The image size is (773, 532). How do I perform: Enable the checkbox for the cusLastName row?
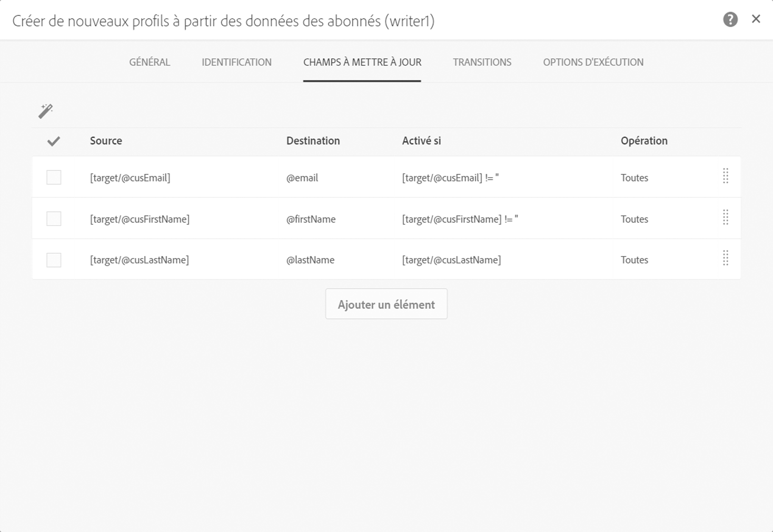[54, 260]
